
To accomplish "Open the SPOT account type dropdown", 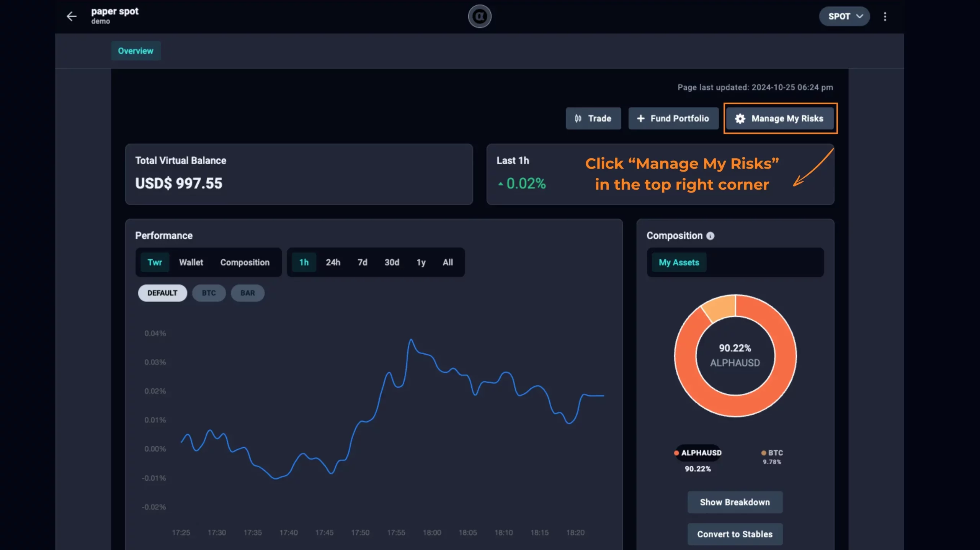I will (x=844, y=16).
